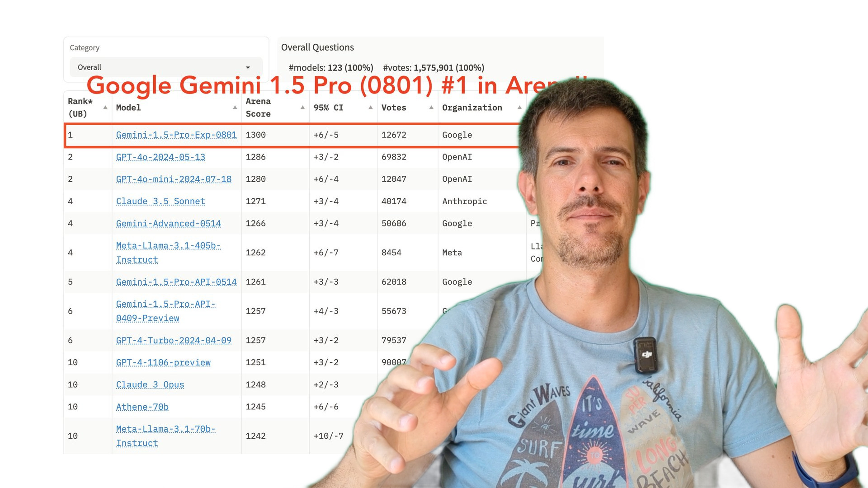This screenshot has height=488, width=868.
Task: Sort the Model column alphabetically
Action: pyautogui.click(x=235, y=108)
